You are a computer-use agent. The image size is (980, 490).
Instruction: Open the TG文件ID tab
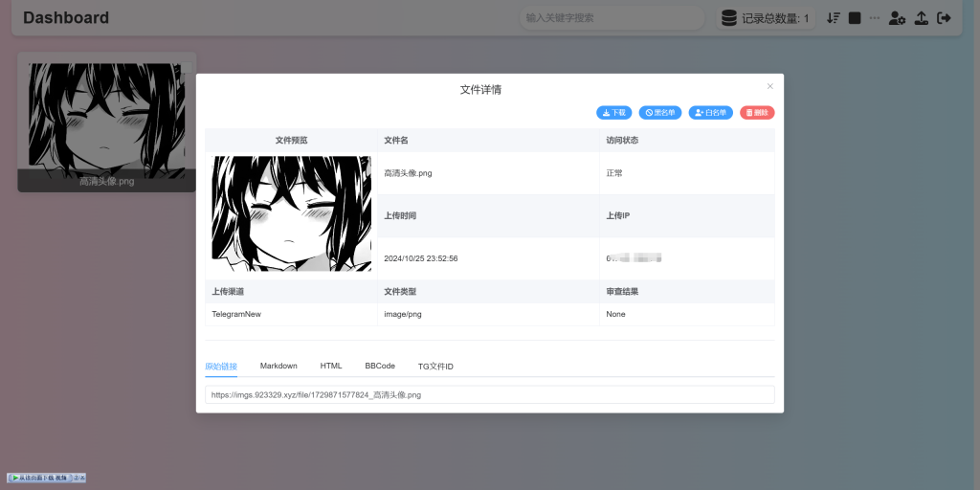pos(435,367)
